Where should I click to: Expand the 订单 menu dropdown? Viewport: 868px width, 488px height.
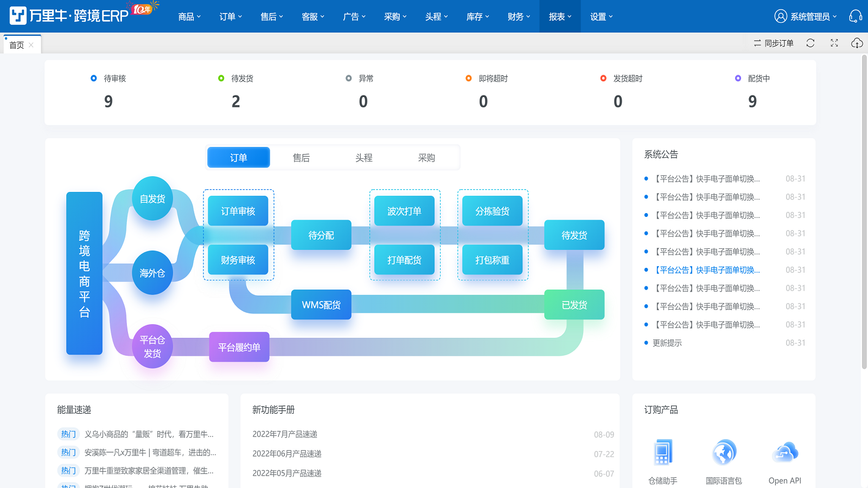point(231,16)
